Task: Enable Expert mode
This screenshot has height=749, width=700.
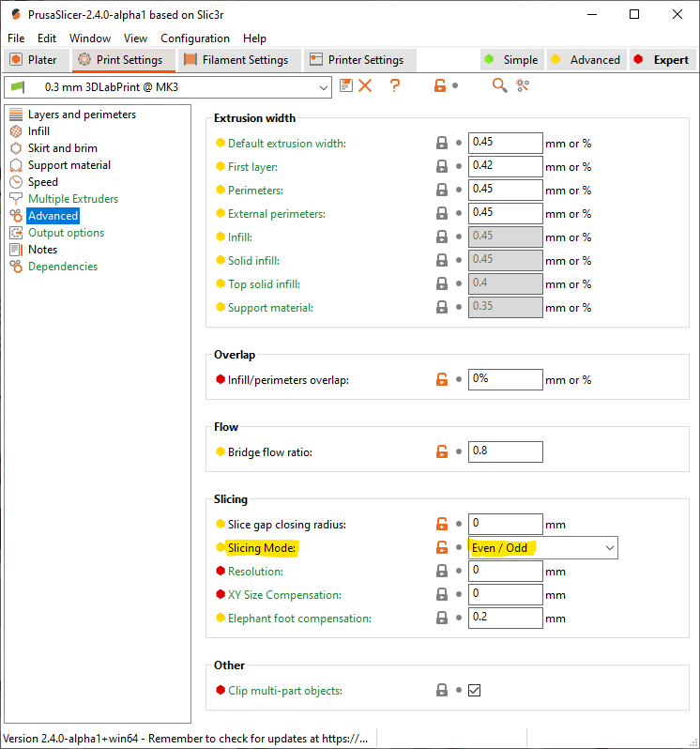Action: coord(662,60)
